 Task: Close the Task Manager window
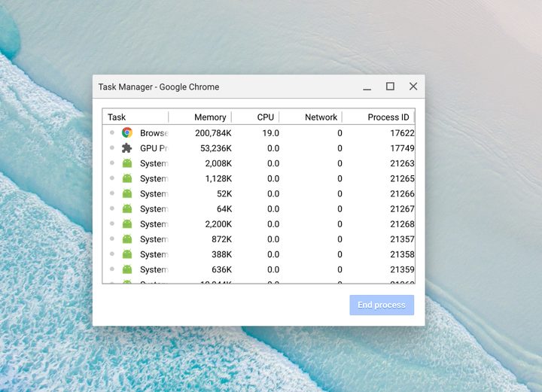click(413, 87)
